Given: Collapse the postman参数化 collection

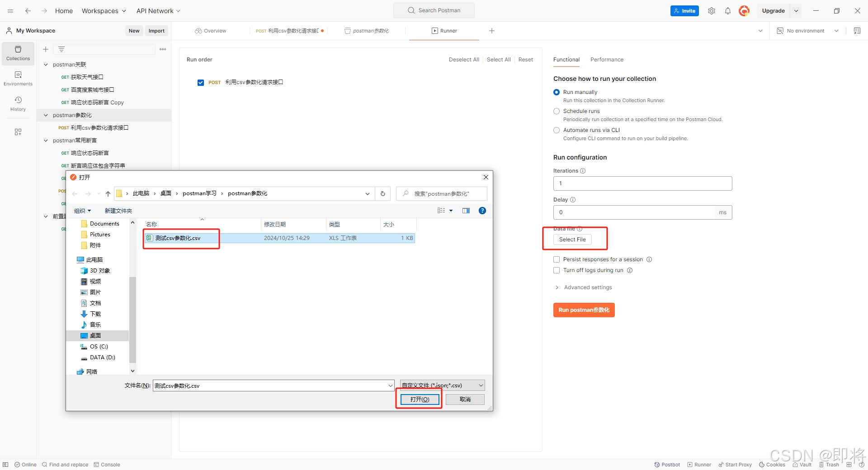Looking at the screenshot, I should coord(46,115).
